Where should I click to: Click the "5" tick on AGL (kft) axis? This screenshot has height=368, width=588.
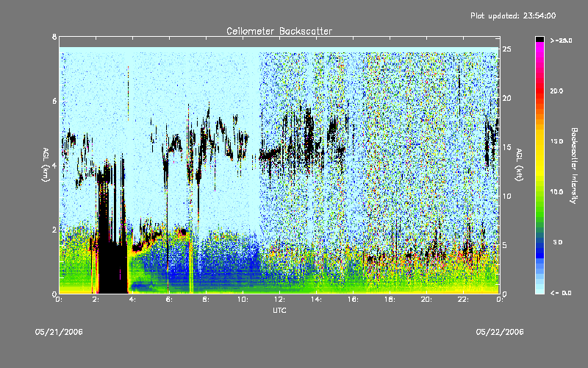(505, 245)
